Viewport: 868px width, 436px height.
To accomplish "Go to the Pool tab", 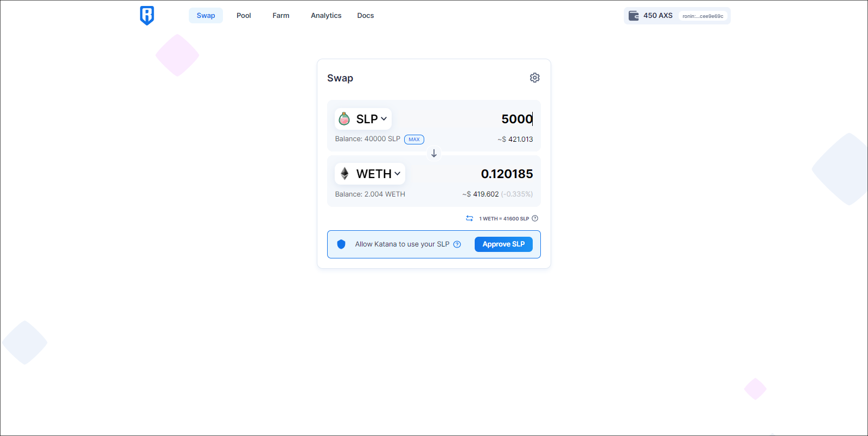I will [244, 16].
